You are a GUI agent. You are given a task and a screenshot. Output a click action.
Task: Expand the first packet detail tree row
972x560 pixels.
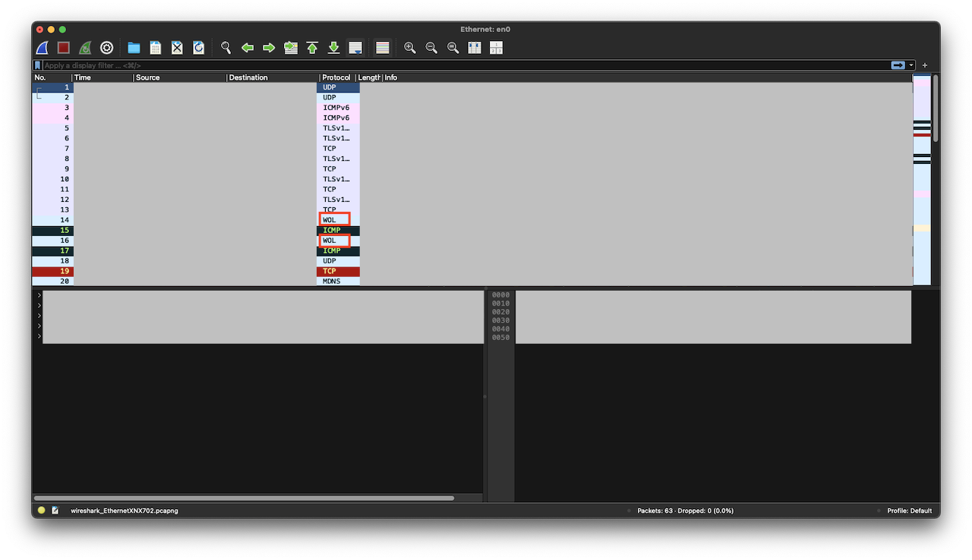coord(39,295)
